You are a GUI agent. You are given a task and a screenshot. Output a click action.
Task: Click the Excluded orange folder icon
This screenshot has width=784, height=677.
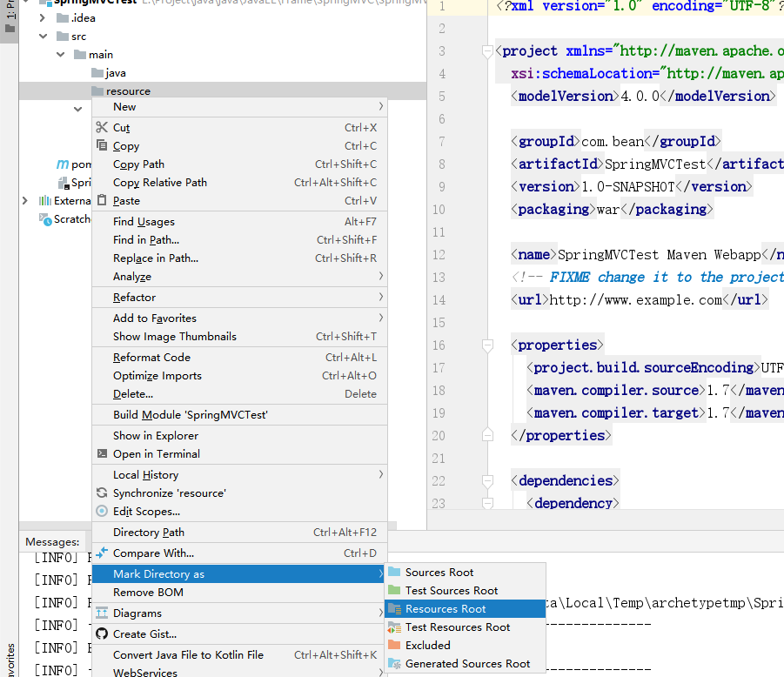pos(394,645)
